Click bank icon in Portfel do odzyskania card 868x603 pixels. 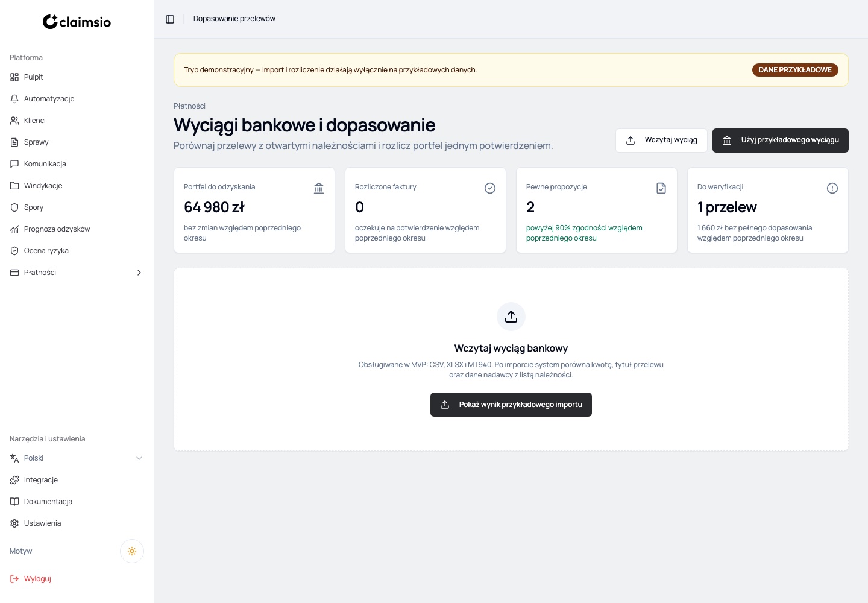319,188
